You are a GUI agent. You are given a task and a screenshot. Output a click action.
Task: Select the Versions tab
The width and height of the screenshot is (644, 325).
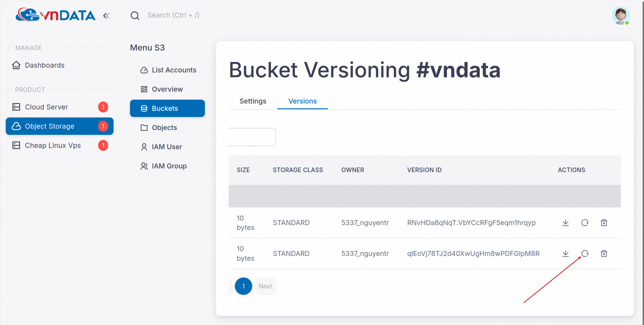click(x=302, y=101)
